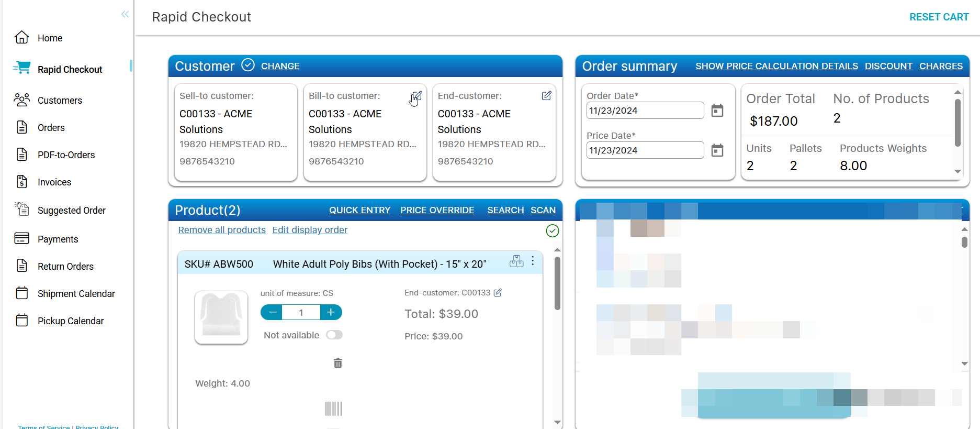Go to PDF-to-Orders in the sidebar
The width and height of the screenshot is (980, 429).
tap(66, 155)
